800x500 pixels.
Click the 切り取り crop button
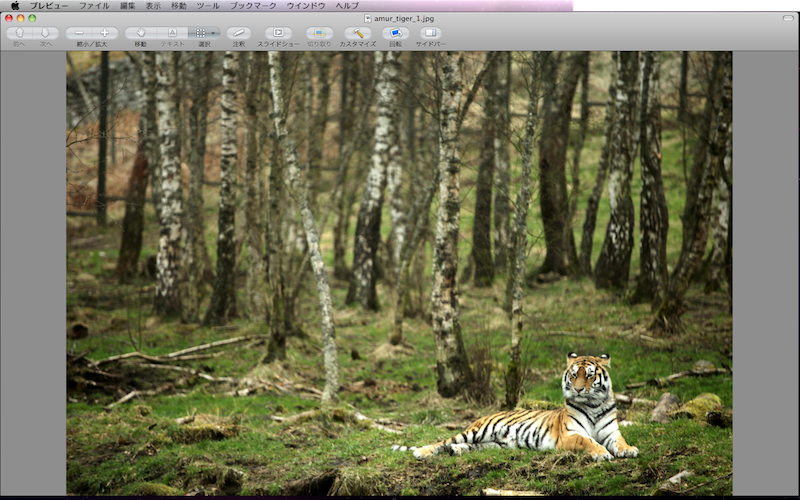(x=319, y=33)
